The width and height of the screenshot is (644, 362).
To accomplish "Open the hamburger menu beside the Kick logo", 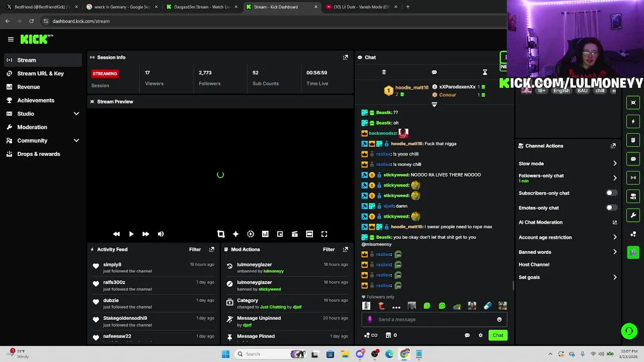I will point(11,39).
